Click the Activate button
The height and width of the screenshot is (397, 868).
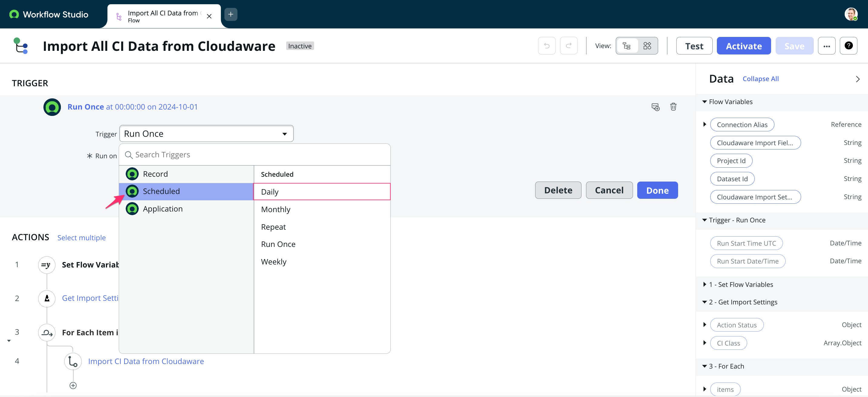[x=744, y=46]
